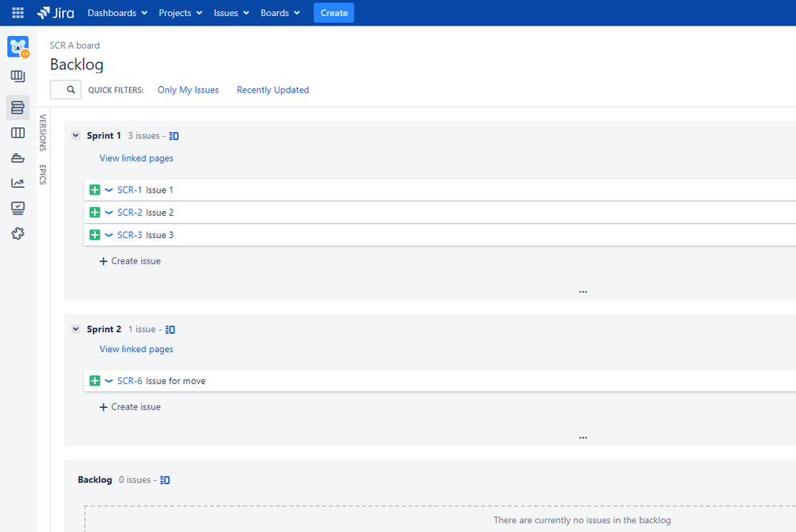This screenshot has height=532, width=796.
Task: Open the SCR-3 issue link
Action: coord(129,234)
